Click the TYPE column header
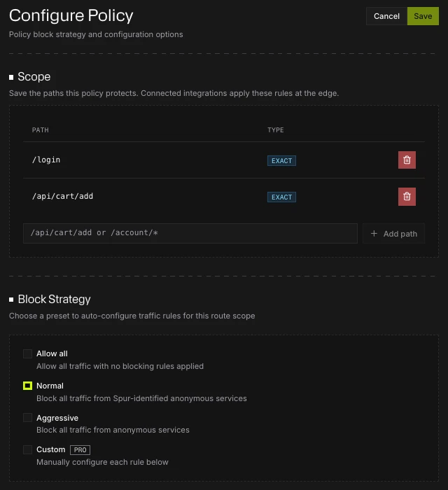 pyautogui.click(x=276, y=130)
